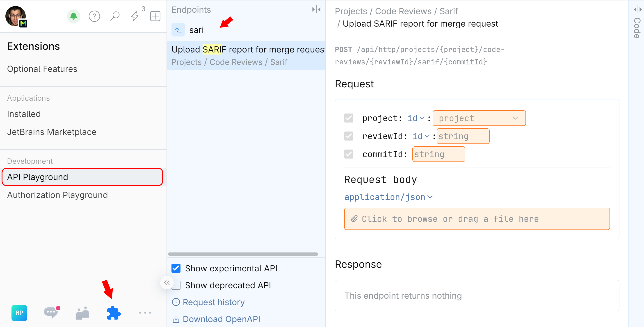Click the Download OpenAPI link
Image resolution: width=644 pixels, height=327 pixels.
221,319
